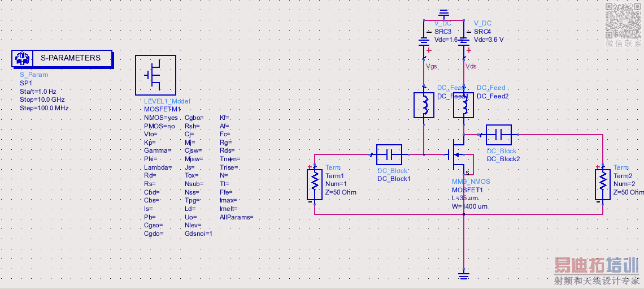Click the W=1400 um MOSFET parameter
The image size is (644, 289).
[x=469, y=207]
